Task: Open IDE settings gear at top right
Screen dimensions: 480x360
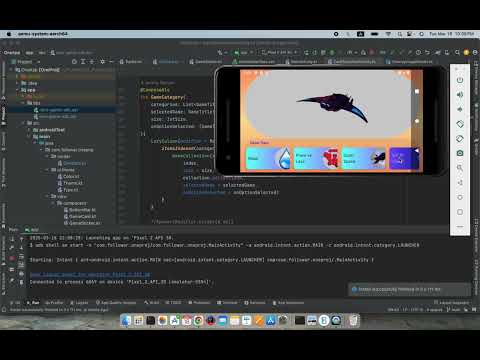Action: [466, 52]
